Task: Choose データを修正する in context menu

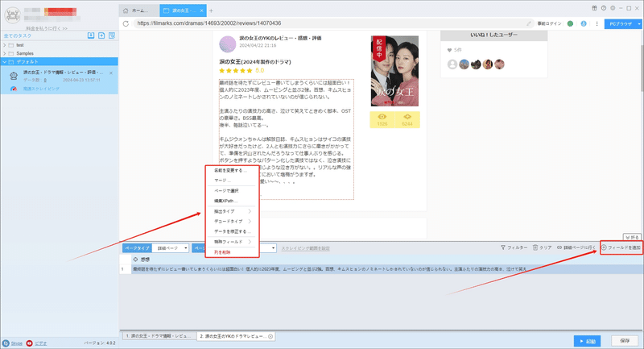Action: click(232, 231)
